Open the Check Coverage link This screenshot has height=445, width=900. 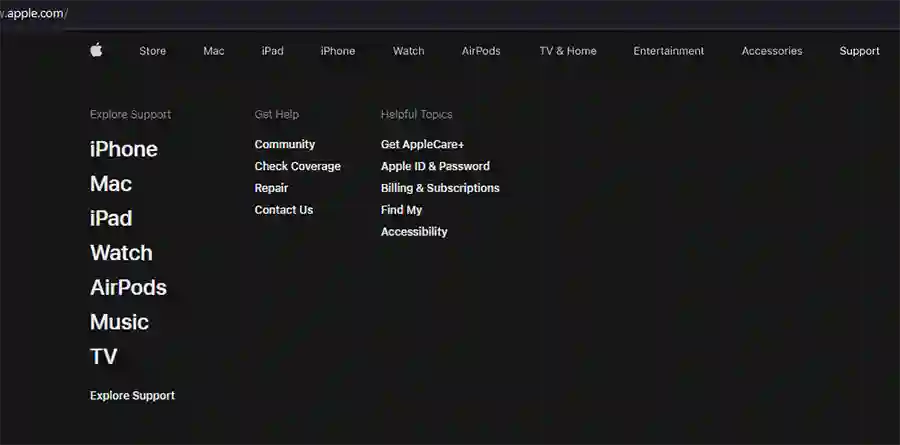click(x=298, y=166)
